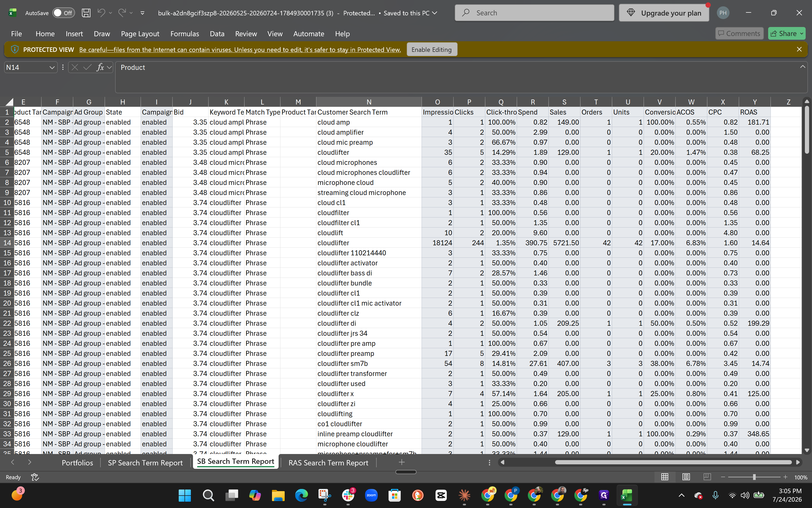
Task: Click the zoom slider handle
Action: (x=754, y=477)
